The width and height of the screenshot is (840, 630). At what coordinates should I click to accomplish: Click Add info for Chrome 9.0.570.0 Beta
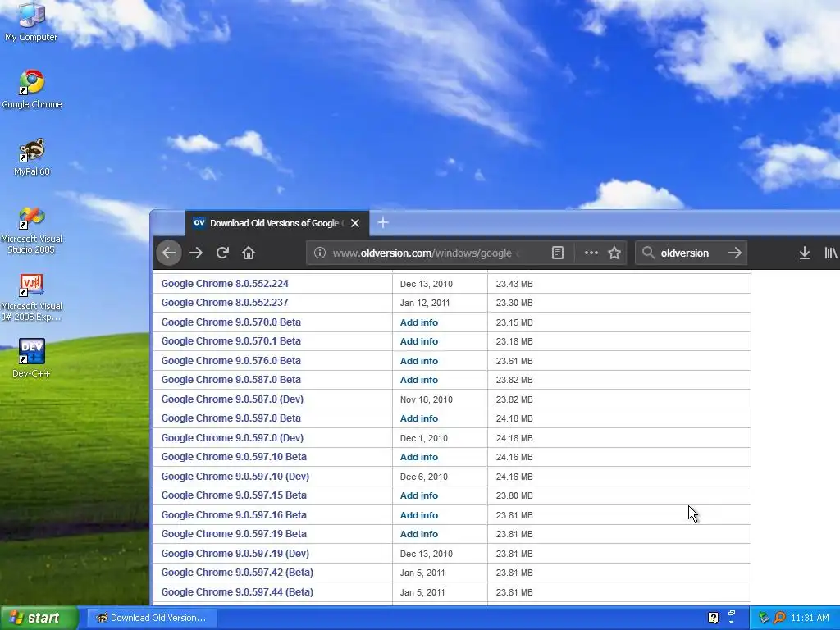(x=419, y=322)
